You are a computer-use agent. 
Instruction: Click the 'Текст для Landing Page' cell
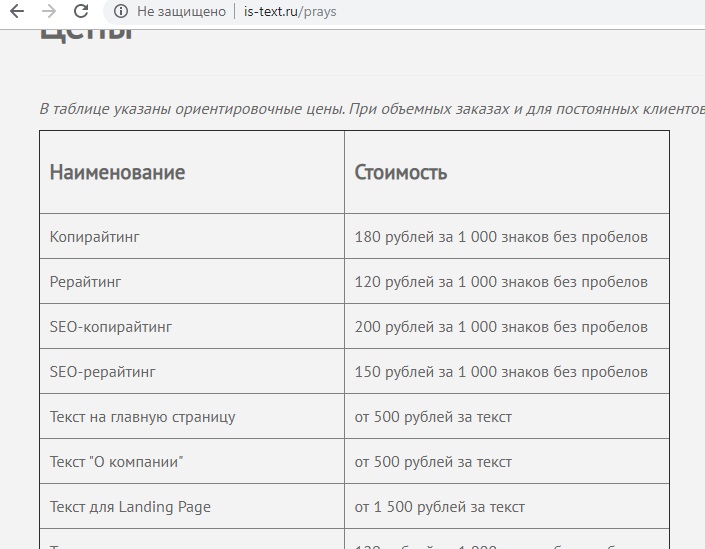(x=130, y=507)
